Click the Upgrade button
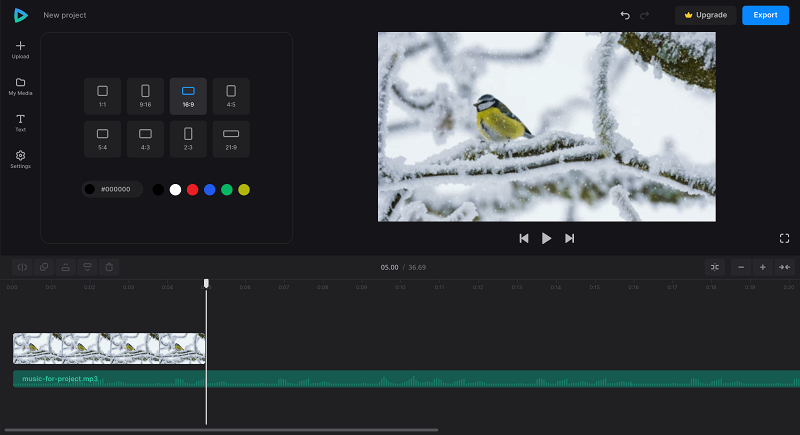Image resolution: width=800 pixels, height=435 pixels. [706, 15]
